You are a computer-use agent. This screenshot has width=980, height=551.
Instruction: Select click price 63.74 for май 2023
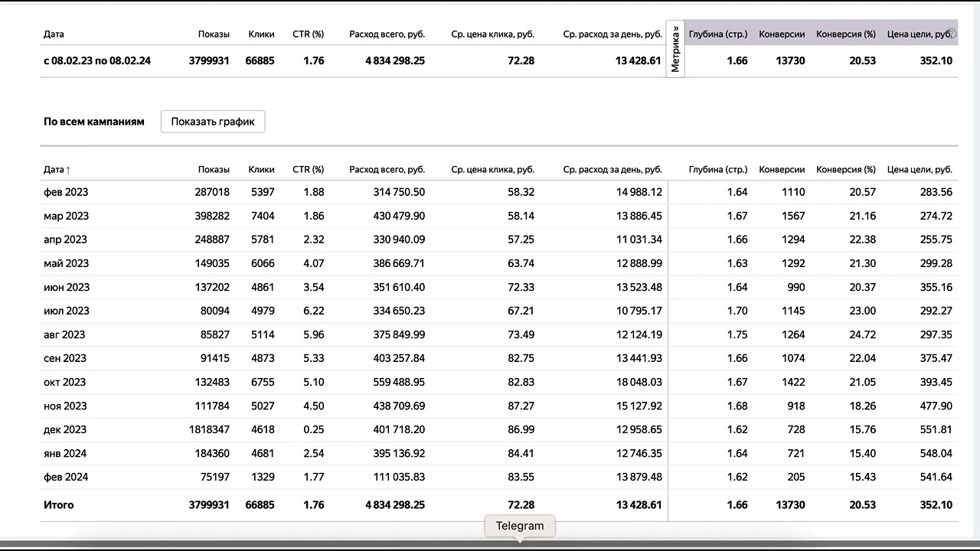point(521,263)
